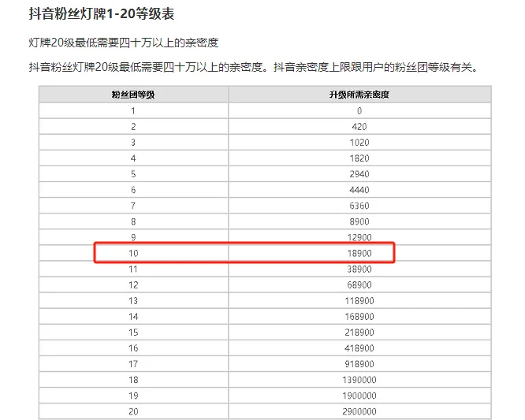Image resolution: width=525 pixels, height=420 pixels.
Task: Click the intimacy value 118900
Action: [359, 301]
